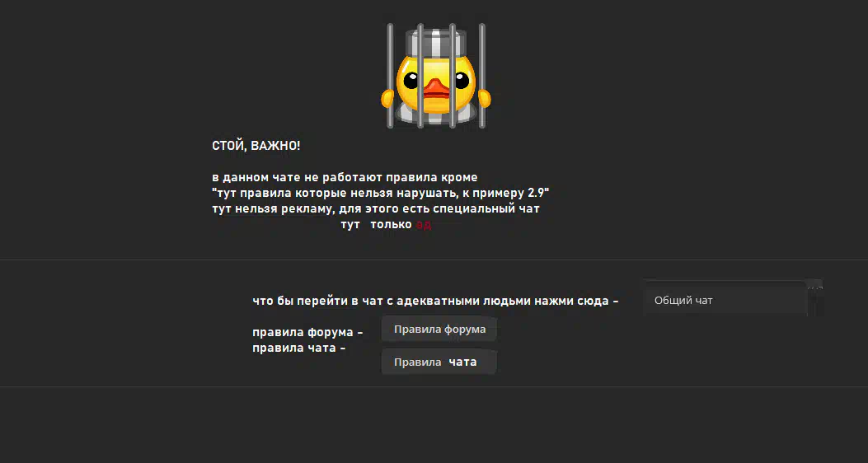Image resolution: width=868 pixels, height=463 pixels.
Task: Open the Правила форума button
Action: tap(439, 330)
